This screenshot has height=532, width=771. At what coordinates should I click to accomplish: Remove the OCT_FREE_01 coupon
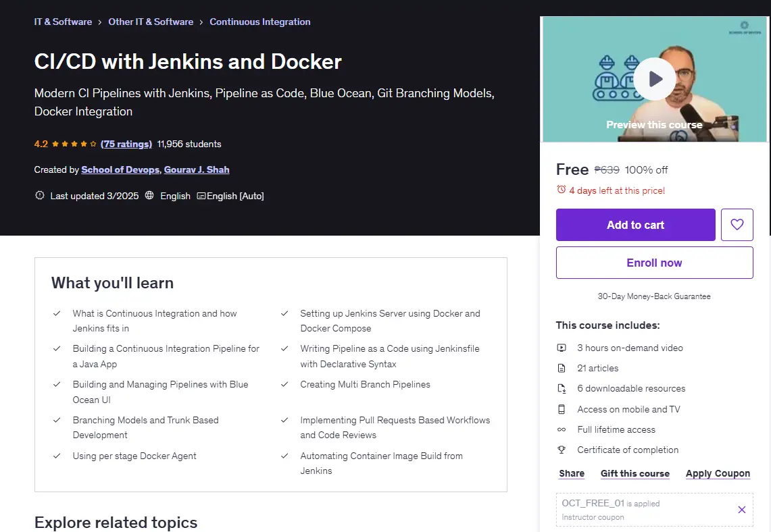tap(741, 510)
